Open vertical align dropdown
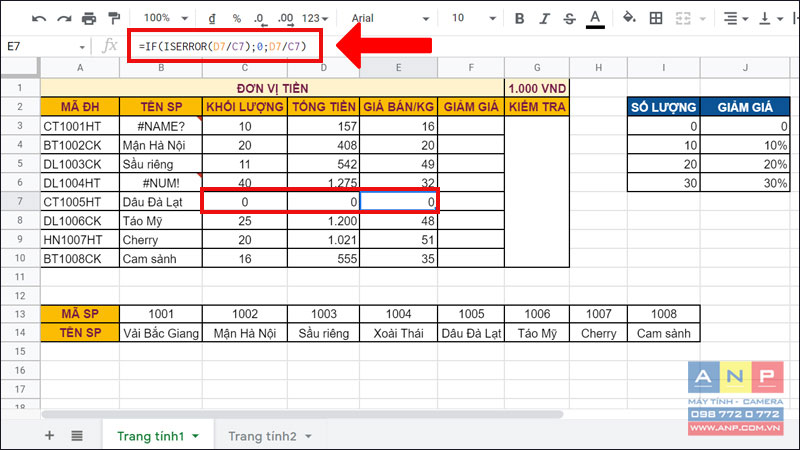Viewport: 800px width, 450px height. click(771, 18)
